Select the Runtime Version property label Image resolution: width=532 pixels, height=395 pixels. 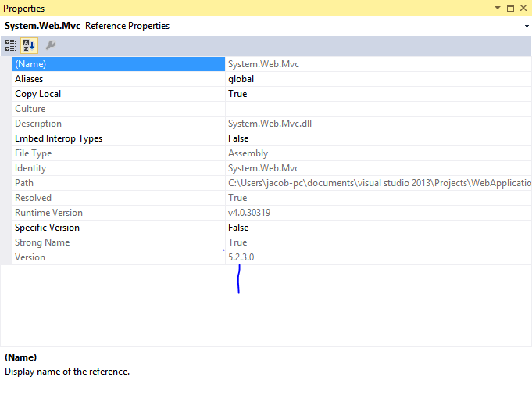[x=48, y=213]
